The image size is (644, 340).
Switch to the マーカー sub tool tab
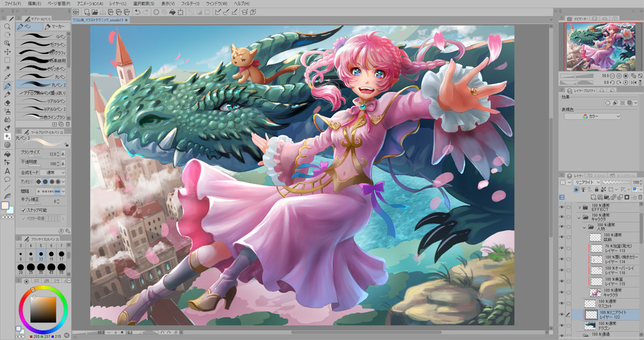pos(55,26)
